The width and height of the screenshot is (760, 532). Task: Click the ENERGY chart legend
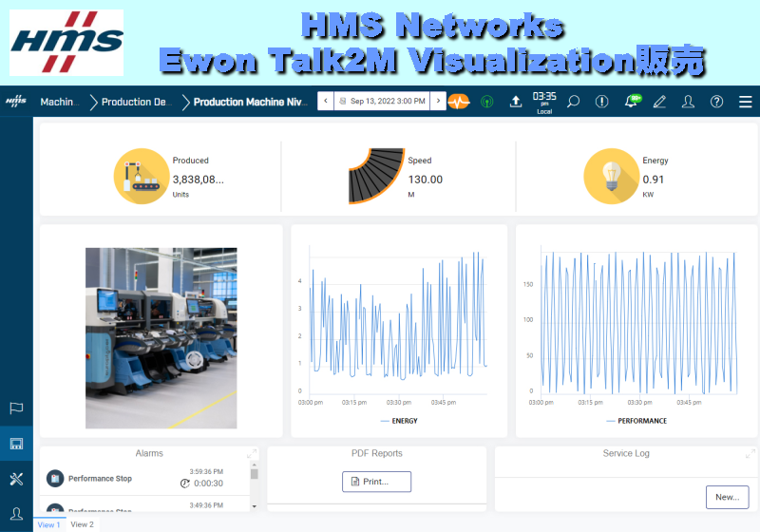pyautogui.click(x=399, y=421)
